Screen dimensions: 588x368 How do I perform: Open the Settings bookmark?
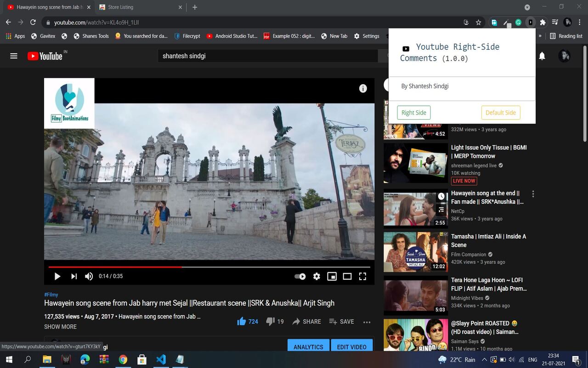[x=366, y=36]
